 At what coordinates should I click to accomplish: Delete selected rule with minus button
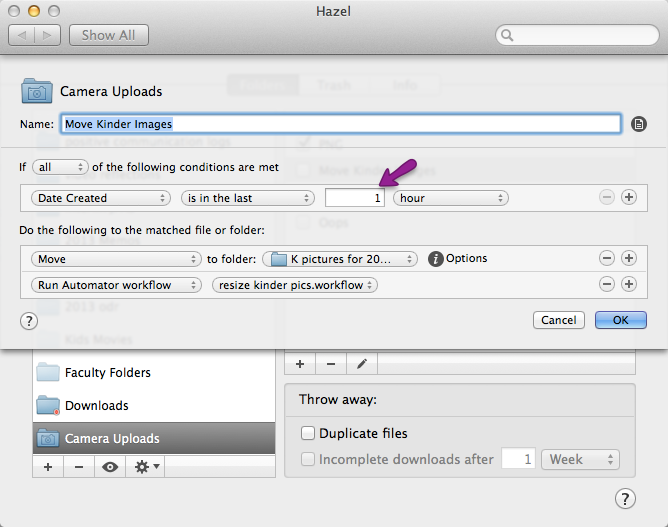(331, 364)
